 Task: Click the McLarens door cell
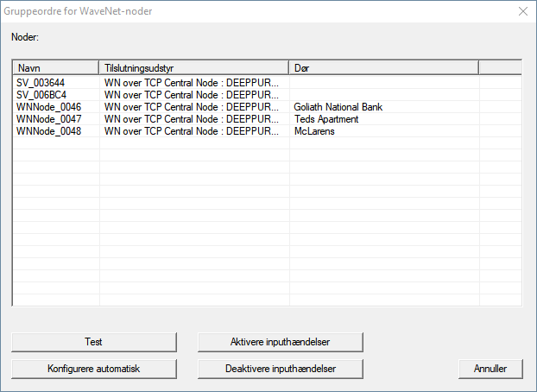point(314,131)
